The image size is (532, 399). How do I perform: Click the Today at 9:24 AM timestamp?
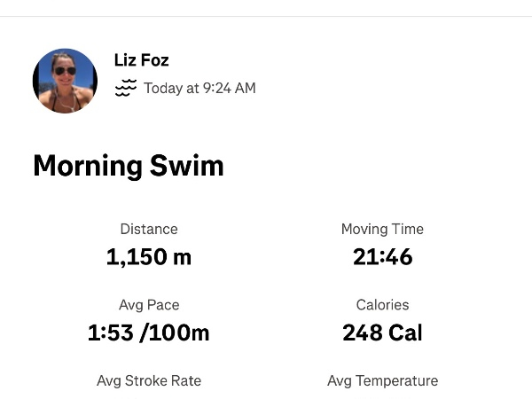click(x=199, y=88)
